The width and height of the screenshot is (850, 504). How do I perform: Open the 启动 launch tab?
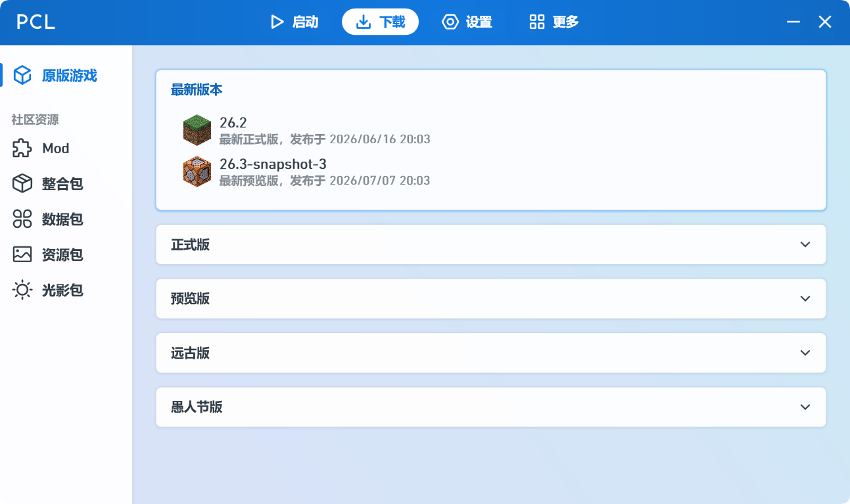point(295,22)
